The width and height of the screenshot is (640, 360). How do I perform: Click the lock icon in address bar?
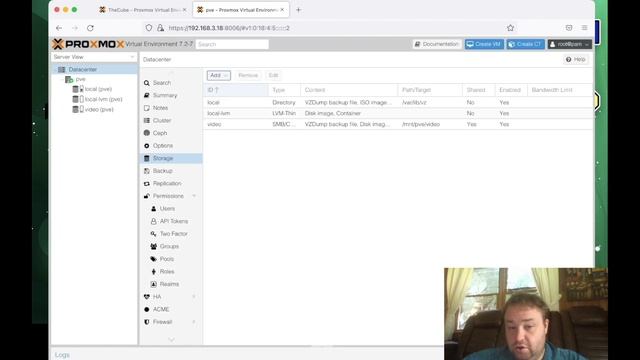tap(160, 28)
